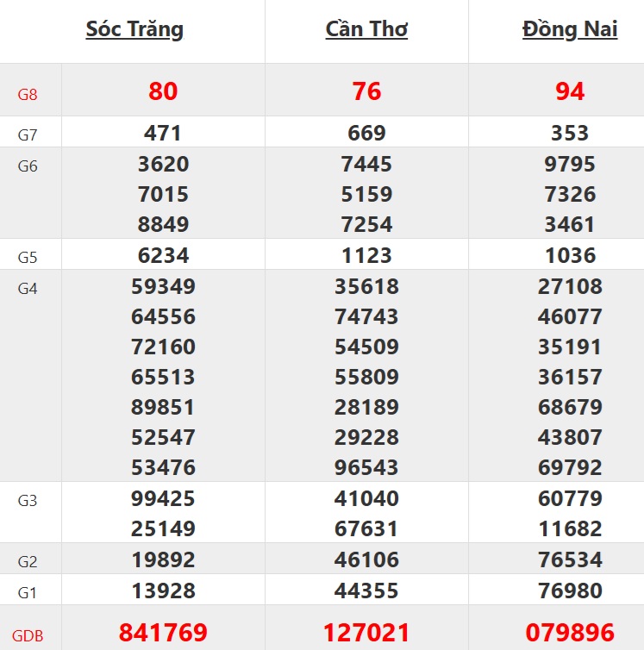
Task: Click Cần Thơ G1 number 44355
Action: point(366,591)
